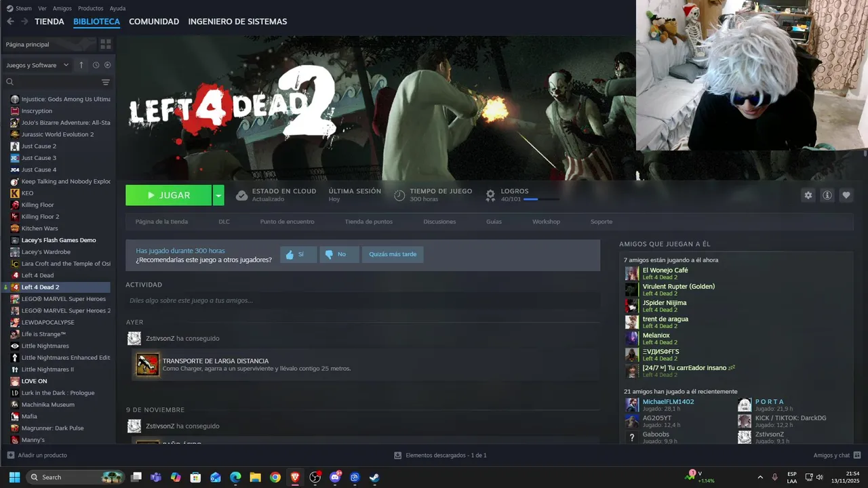Open downloads Elementos descargados status
868x488 pixels.
440,455
